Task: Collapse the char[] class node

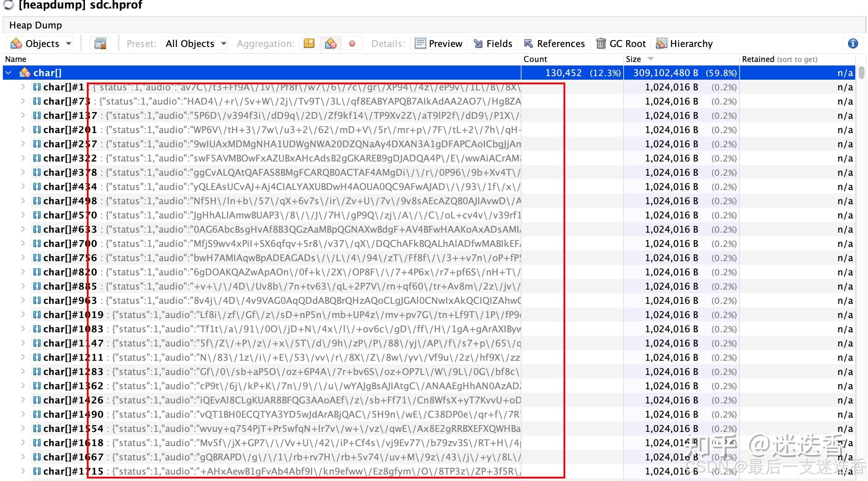Action: click(9, 73)
